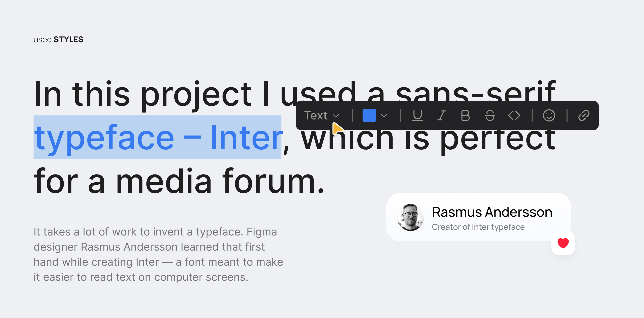This screenshot has width=644, height=318.
Task: Click the blue color swatch
Action: pos(369,116)
